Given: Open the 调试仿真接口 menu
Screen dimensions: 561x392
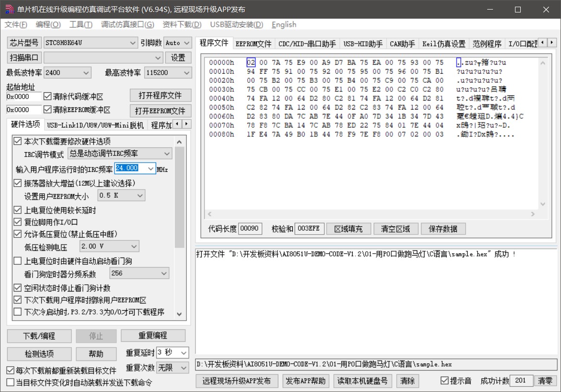Looking at the screenshot, I should (127, 24).
